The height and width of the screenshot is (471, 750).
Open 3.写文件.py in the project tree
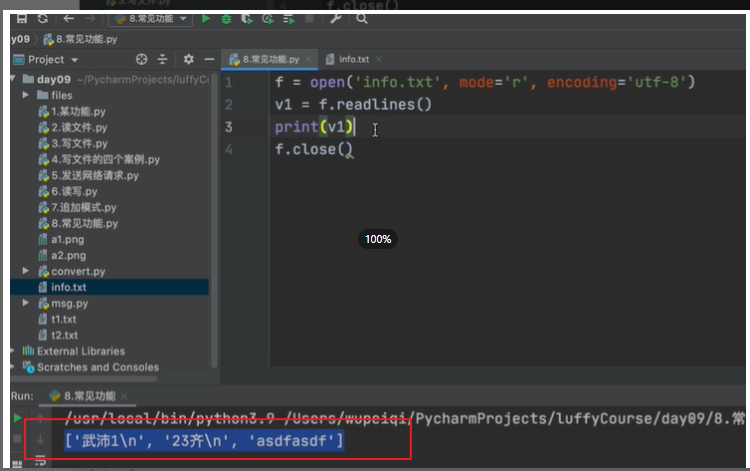[79, 143]
